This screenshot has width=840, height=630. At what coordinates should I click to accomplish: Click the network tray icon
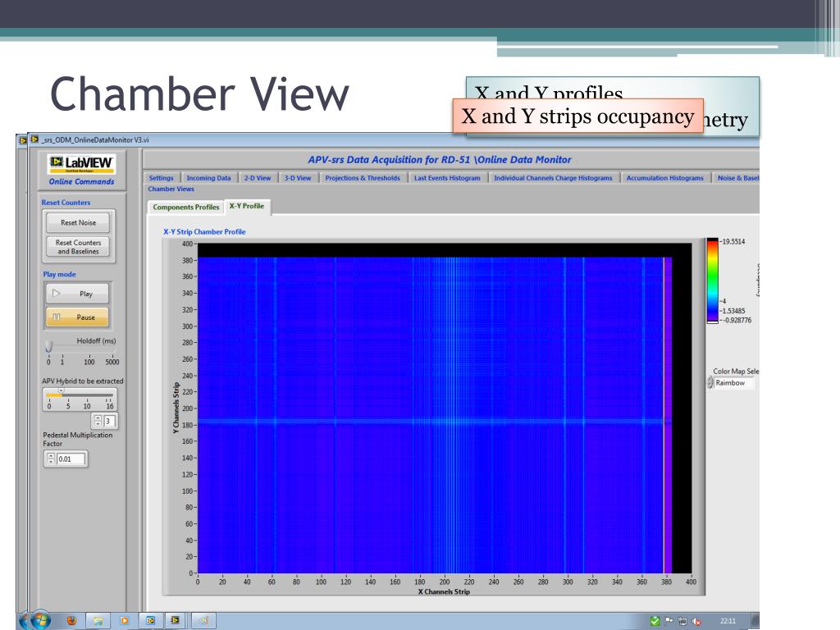682,622
